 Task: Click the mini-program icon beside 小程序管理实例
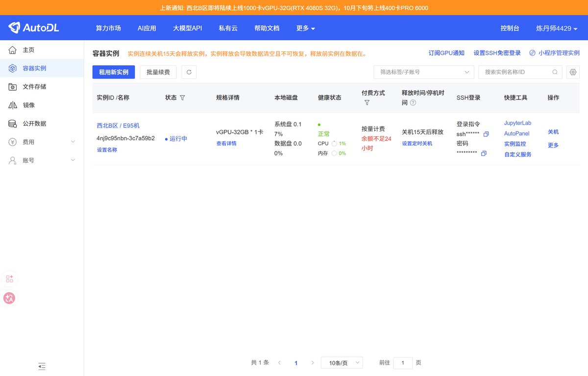[532, 53]
